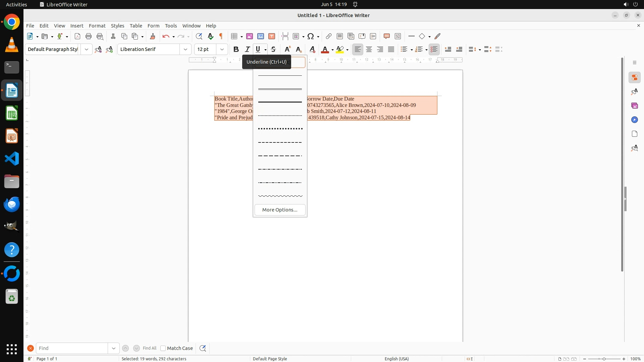The width and height of the screenshot is (644, 362).
Task: Enable the Match Case checkbox
Action: pyautogui.click(x=163, y=348)
